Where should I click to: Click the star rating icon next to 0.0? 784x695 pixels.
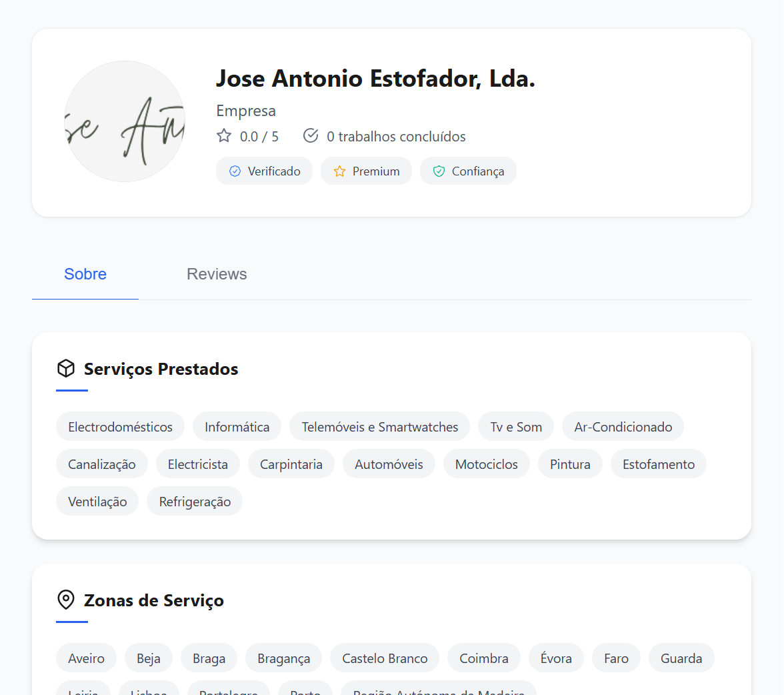tap(223, 135)
